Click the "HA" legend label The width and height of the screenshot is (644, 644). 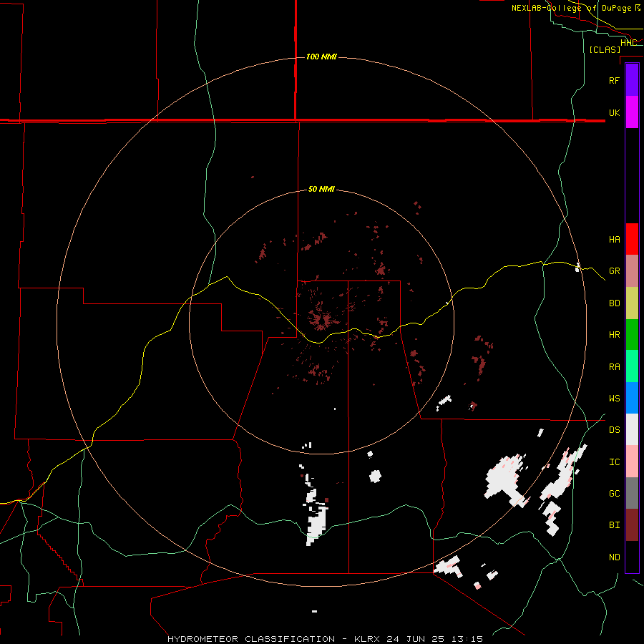pyautogui.click(x=614, y=239)
